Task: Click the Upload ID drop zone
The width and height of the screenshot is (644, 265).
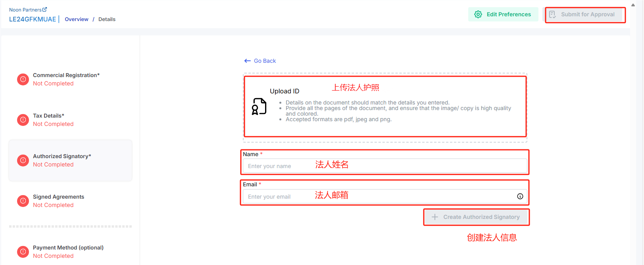Action: 384,107
